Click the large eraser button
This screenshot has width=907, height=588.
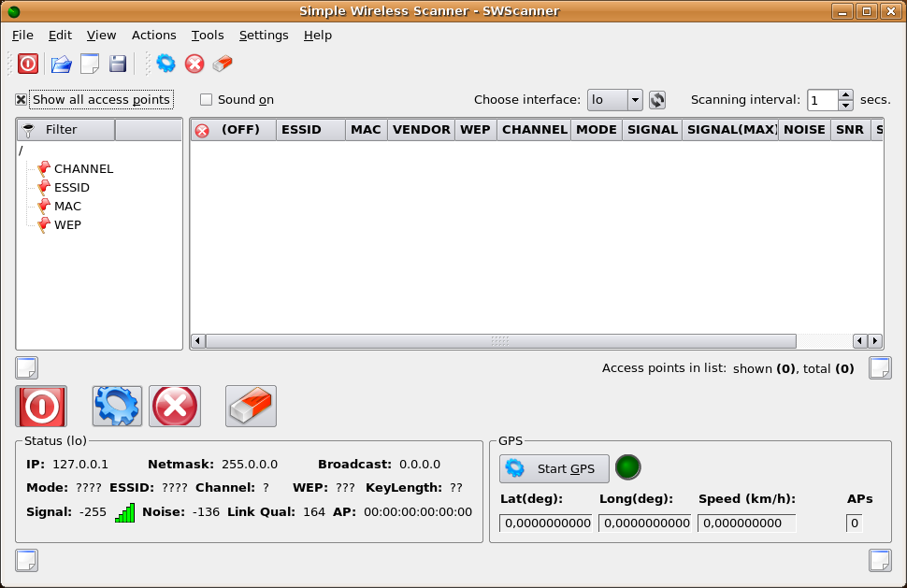point(251,407)
